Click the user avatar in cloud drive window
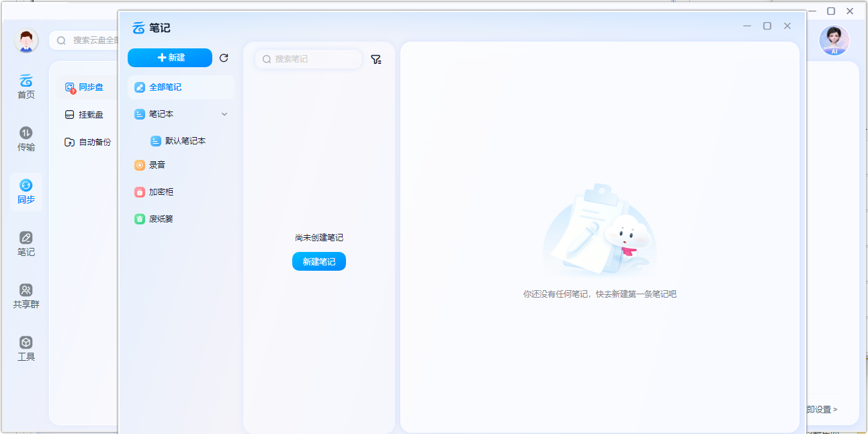 [x=26, y=40]
